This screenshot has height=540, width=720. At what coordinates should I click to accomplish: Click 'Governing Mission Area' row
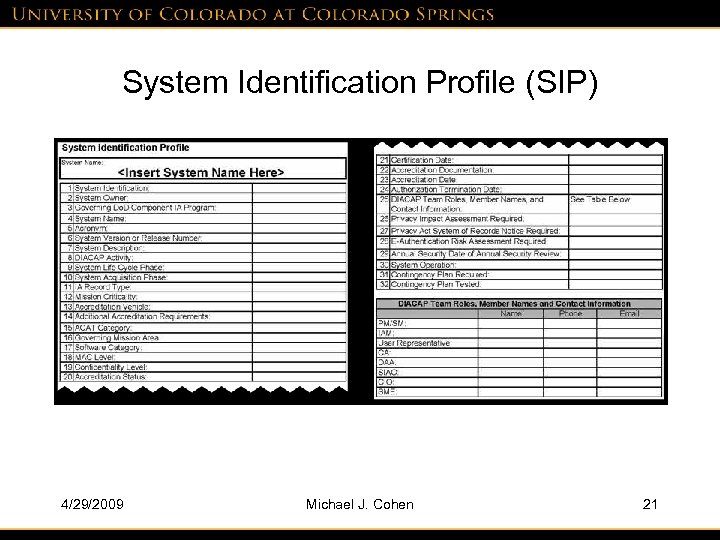(x=203, y=338)
